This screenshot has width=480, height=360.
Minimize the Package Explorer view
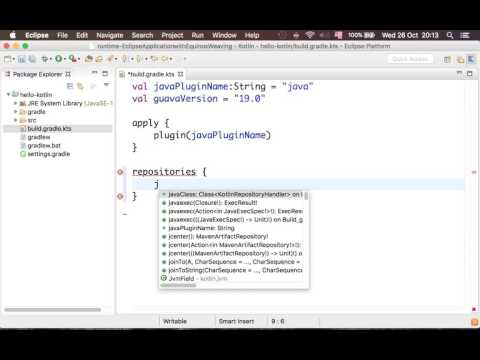[95, 73]
